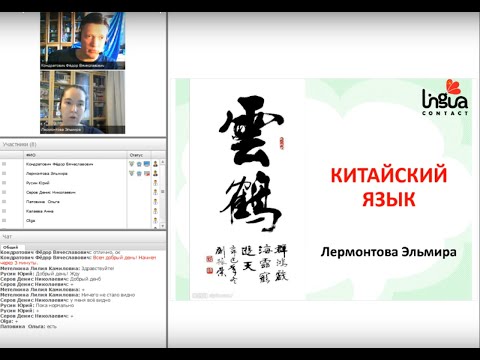
Task: Select participant Калаева Анна
Action: pyautogui.click(x=40, y=211)
